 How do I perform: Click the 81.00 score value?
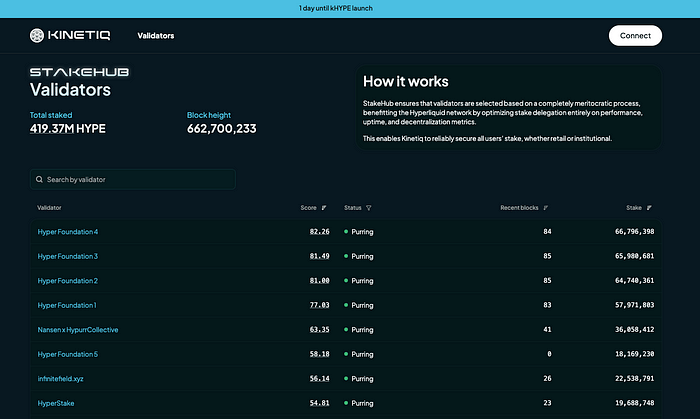tap(320, 281)
